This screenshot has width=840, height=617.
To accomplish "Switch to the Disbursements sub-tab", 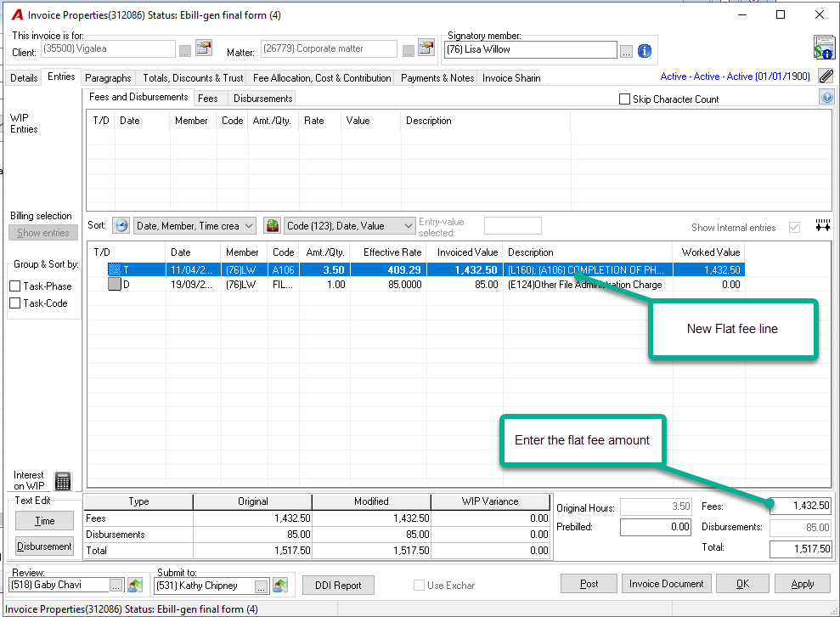I will coord(263,99).
